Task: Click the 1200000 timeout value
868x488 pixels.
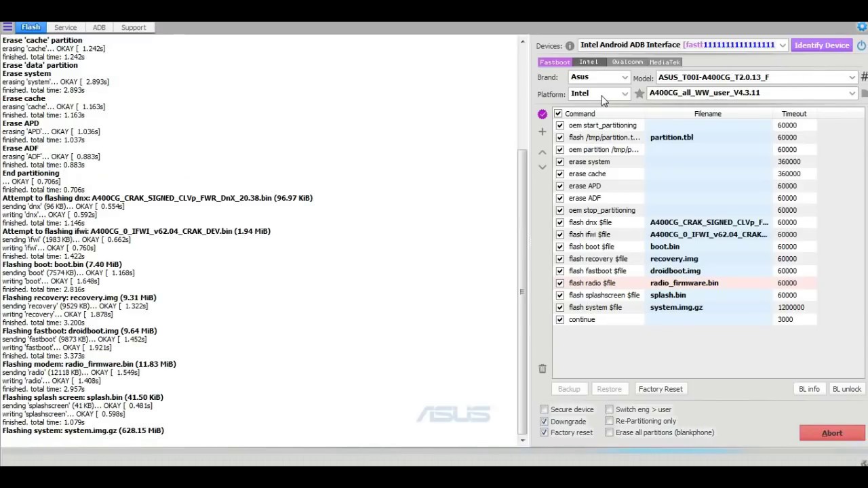Action: click(x=791, y=308)
